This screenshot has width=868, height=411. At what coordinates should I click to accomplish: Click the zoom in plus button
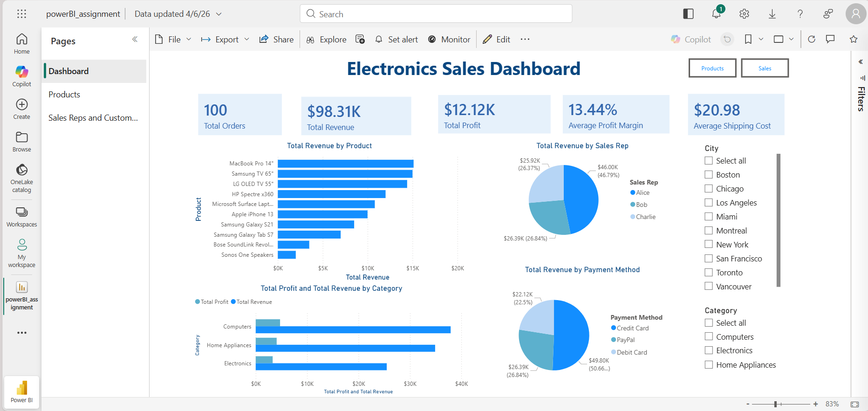pos(815,404)
